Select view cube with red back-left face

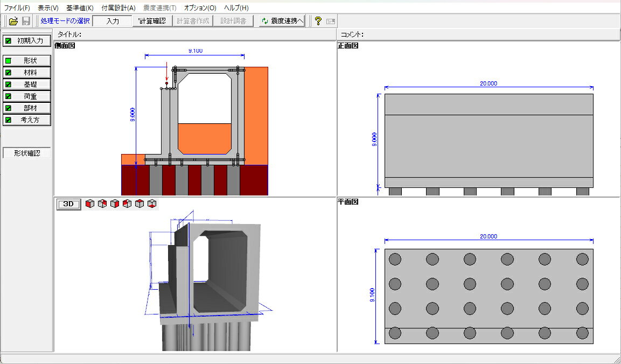[x=127, y=204]
